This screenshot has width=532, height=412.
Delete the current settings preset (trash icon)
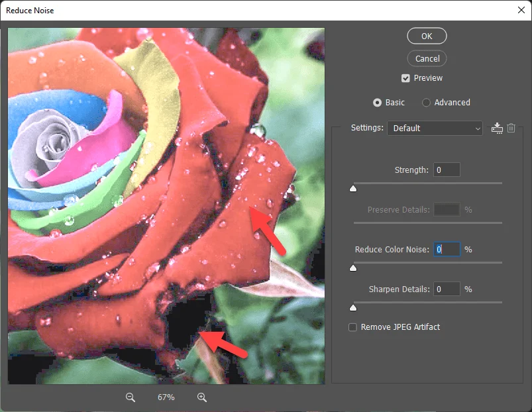(x=511, y=129)
